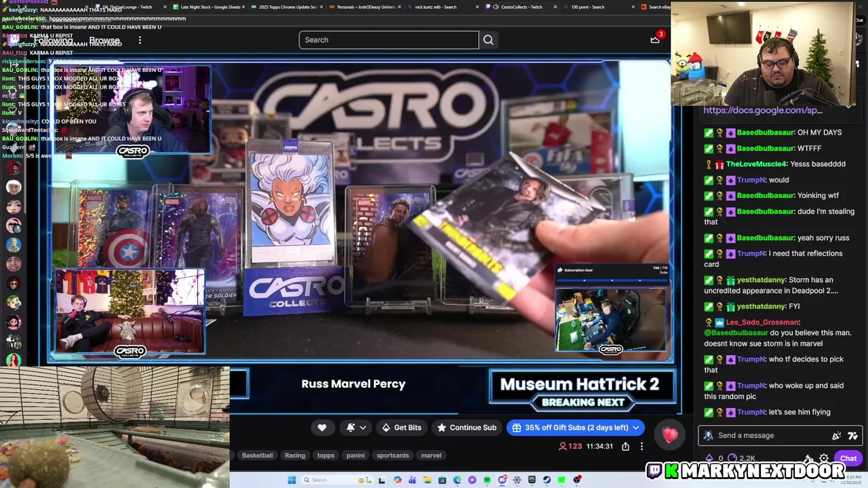The image size is (868, 488).
Task: Click the Continue Sub button
Action: (x=467, y=428)
